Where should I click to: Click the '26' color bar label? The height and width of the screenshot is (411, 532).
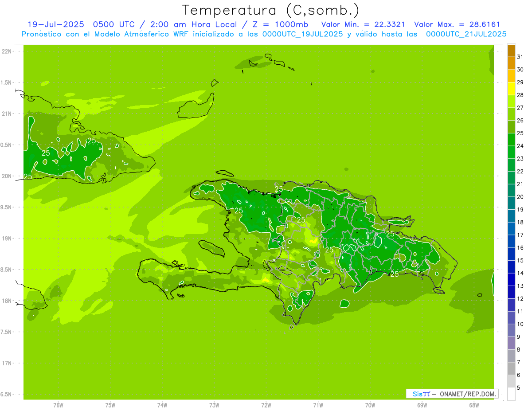(x=520, y=121)
